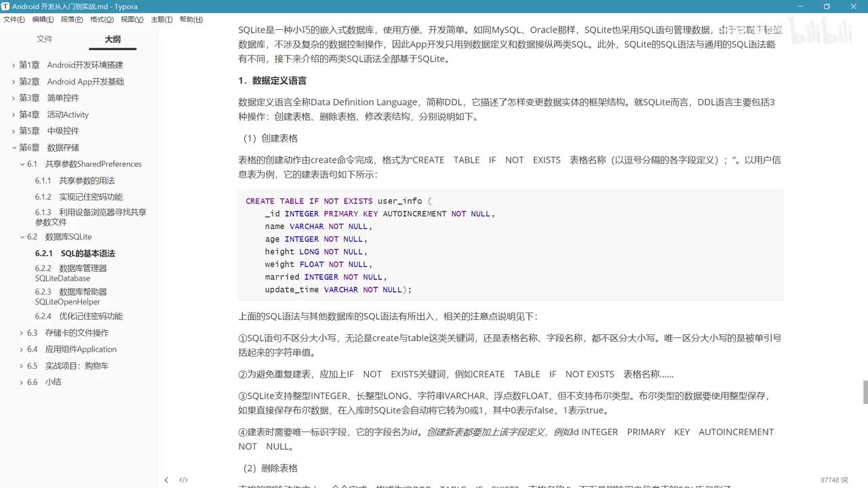868x488 pixels.
Task: Select 6.2.1 SQL的基本语法 outline item
Action: click(x=75, y=253)
